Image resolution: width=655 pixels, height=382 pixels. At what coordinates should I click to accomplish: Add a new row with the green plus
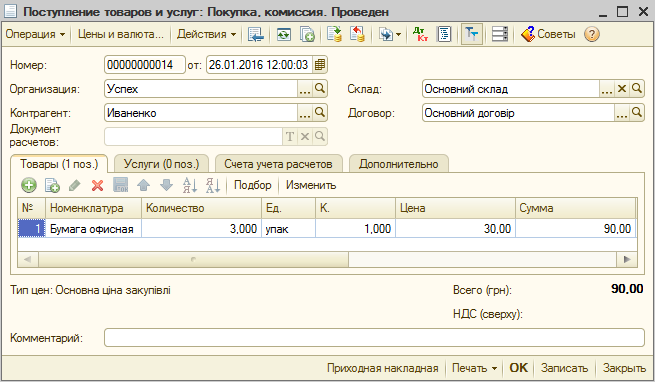point(29,185)
